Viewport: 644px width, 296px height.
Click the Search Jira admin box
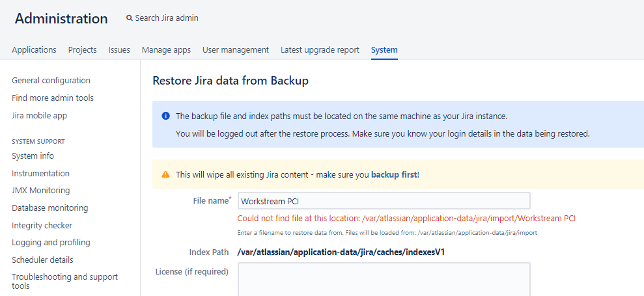[x=163, y=18]
